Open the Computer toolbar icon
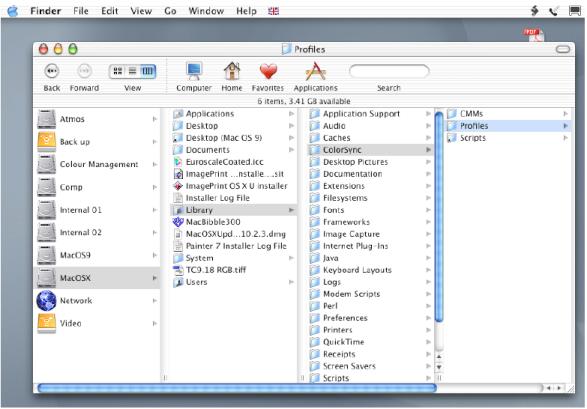This screenshot has height=409, width=587. pos(194,71)
